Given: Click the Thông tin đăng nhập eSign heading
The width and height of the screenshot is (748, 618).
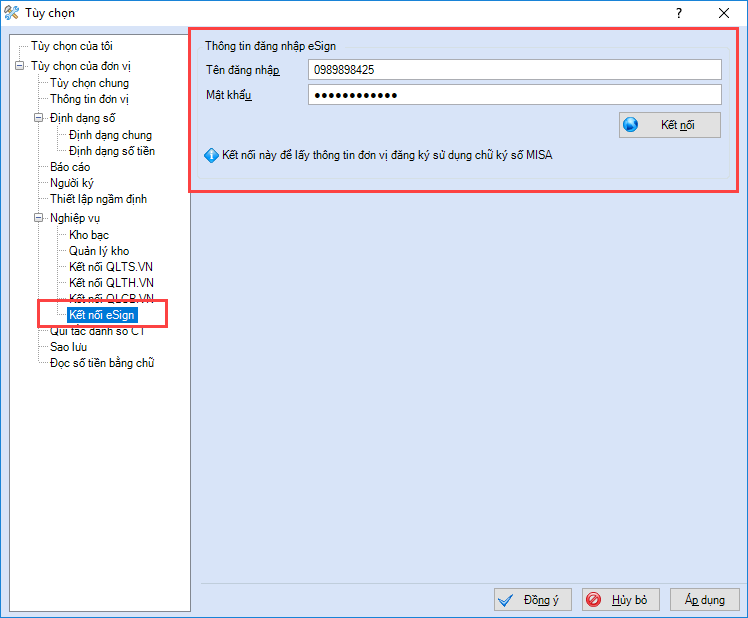Looking at the screenshot, I should 270,46.
